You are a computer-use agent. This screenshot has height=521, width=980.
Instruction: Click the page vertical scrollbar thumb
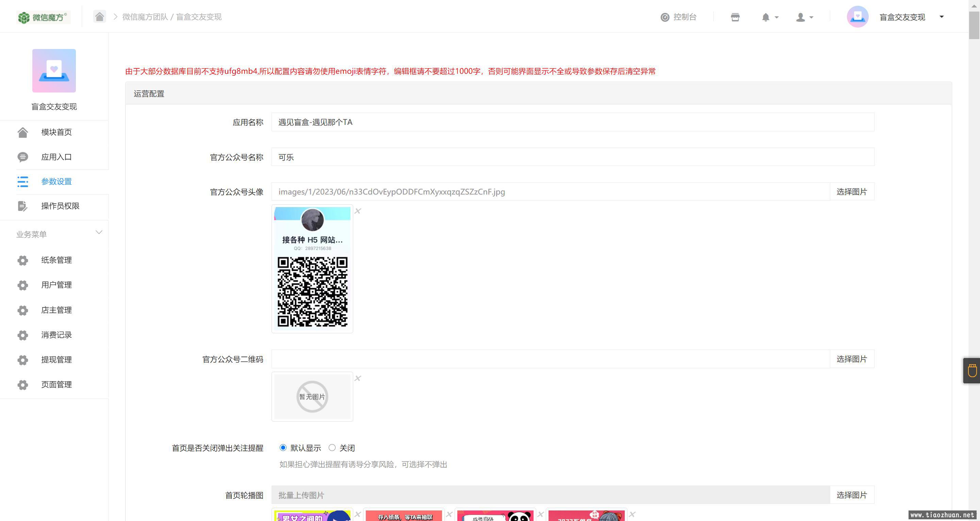974,25
